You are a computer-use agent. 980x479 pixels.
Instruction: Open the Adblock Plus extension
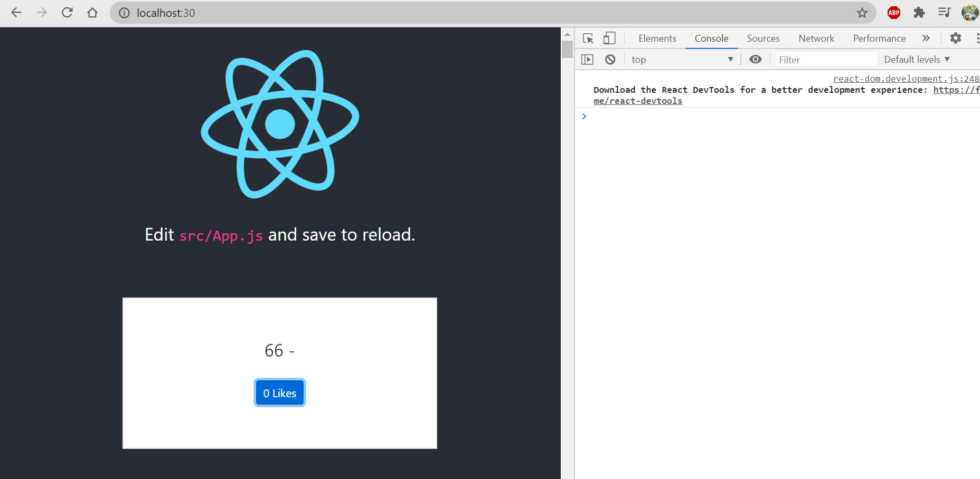894,13
